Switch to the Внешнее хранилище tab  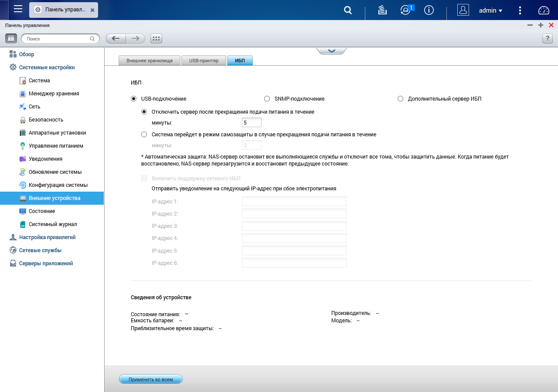pyautogui.click(x=150, y=61)
